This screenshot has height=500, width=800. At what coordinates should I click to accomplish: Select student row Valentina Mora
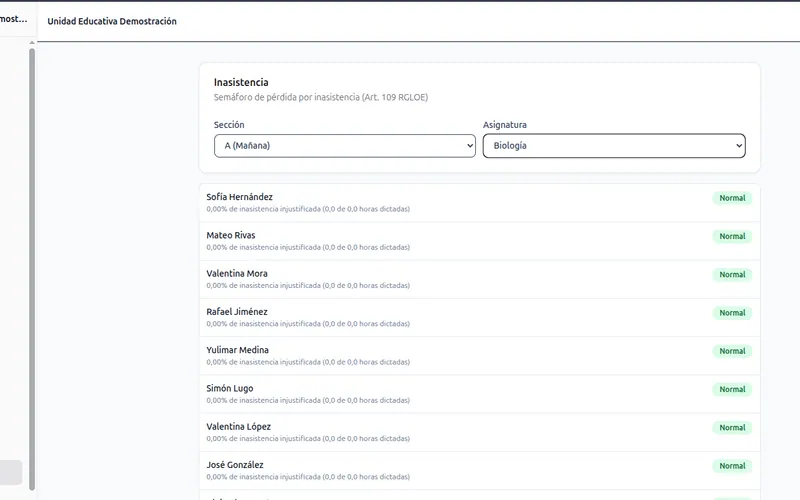[480, 279]
